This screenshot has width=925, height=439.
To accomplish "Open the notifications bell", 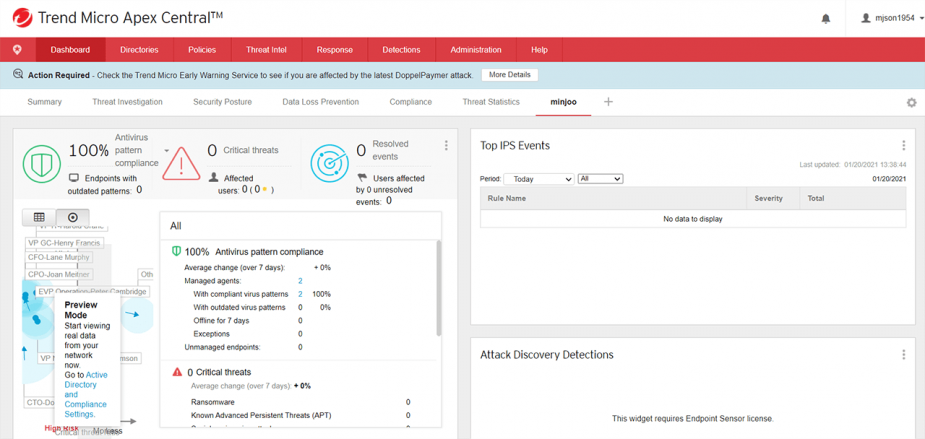I will [x=826, y=19].
